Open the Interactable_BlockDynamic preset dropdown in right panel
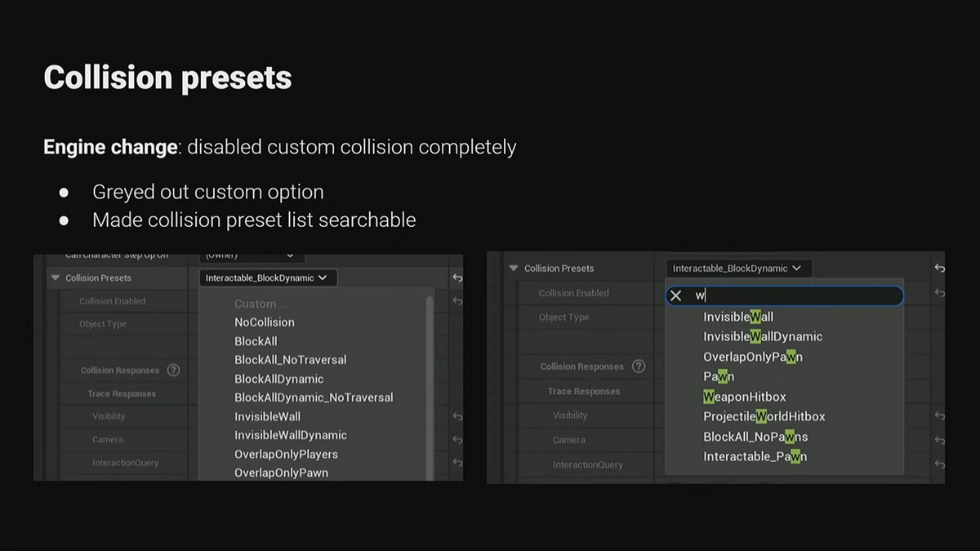 click(737, 268)
